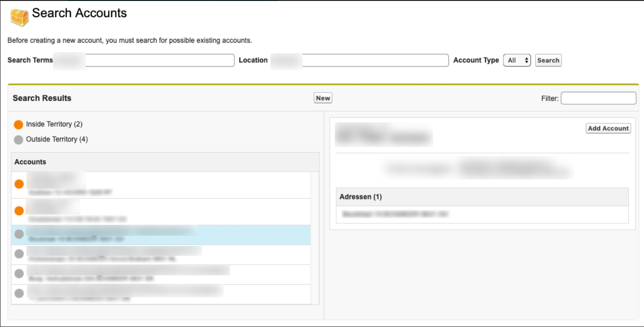Click the New button in Search Results
The height and width of the screenshot is (327, 644).
pos(323,98)
